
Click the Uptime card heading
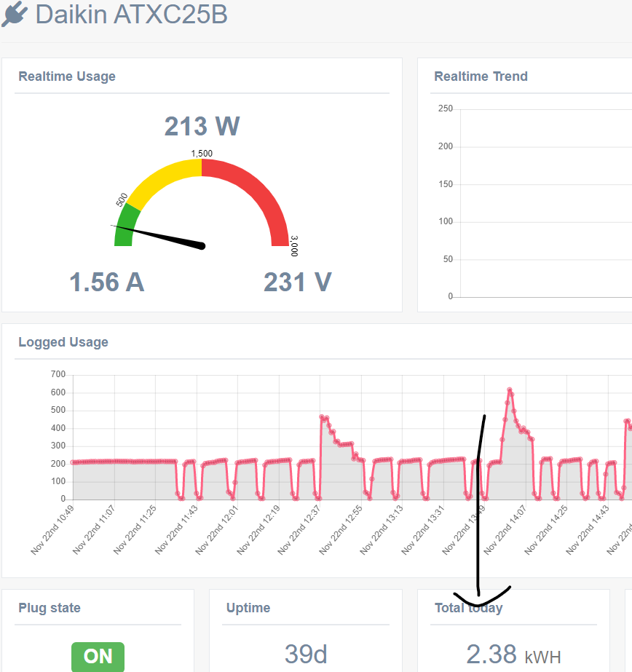pyautogui.click(x=248, y=608)
